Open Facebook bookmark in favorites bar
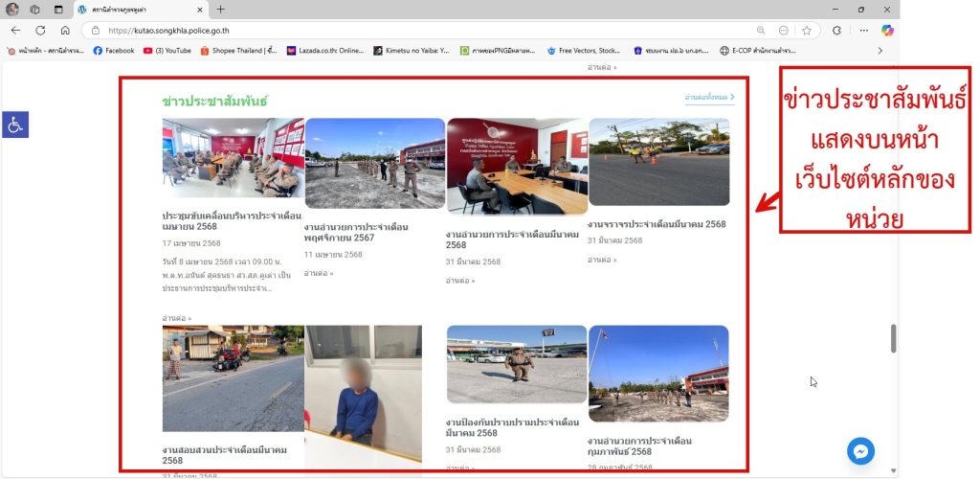 coord(114,51)
